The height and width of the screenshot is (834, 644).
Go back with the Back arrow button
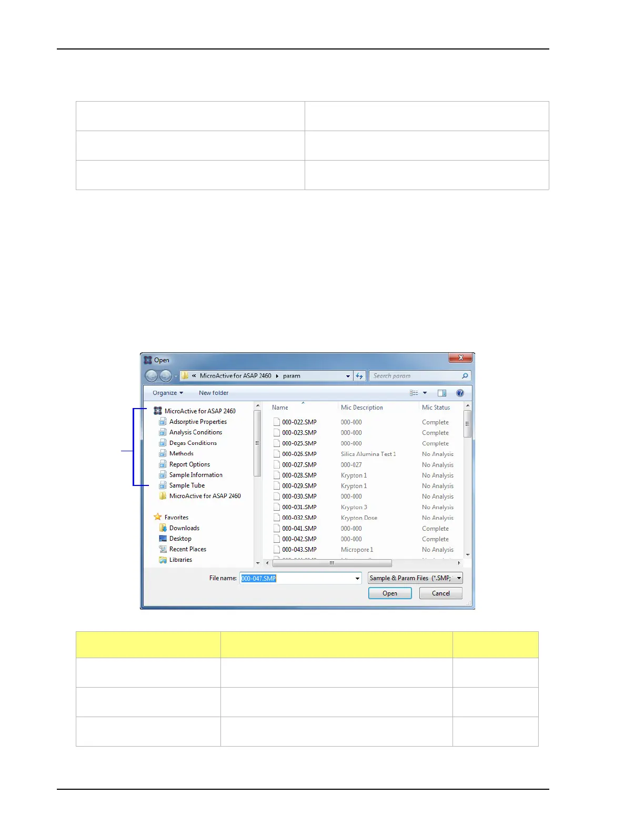(152, 376)
